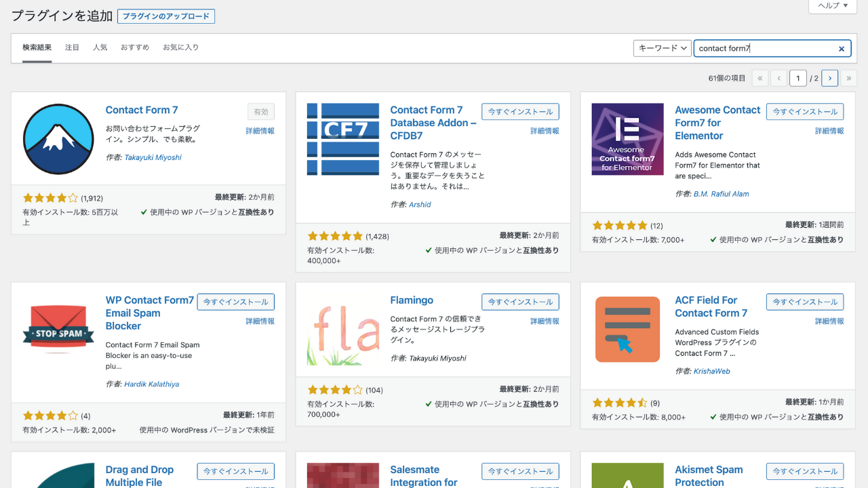Install ACF Field For Contact Form 7
The height and width of the screenshot is (488, 868).
pos(805,302)
